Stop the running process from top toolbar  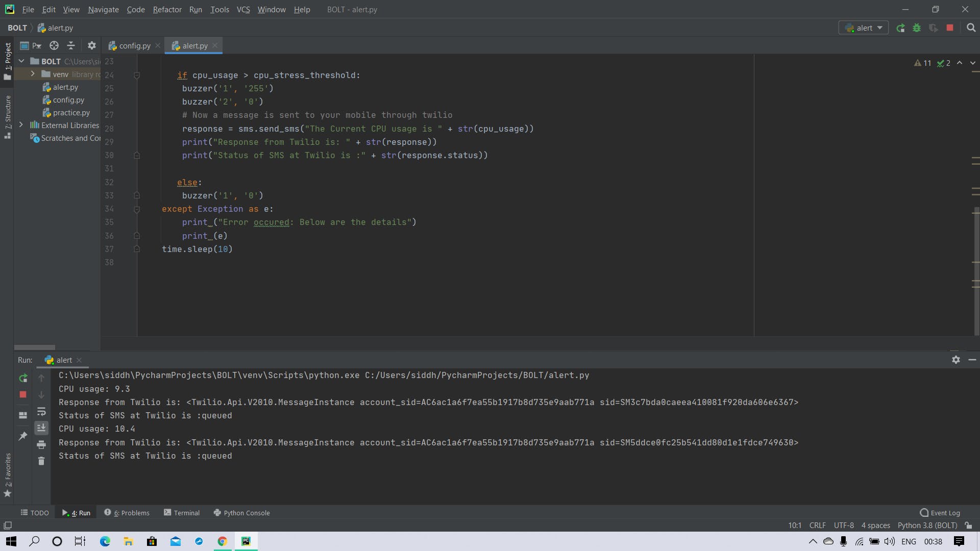(x=950, y=28)
